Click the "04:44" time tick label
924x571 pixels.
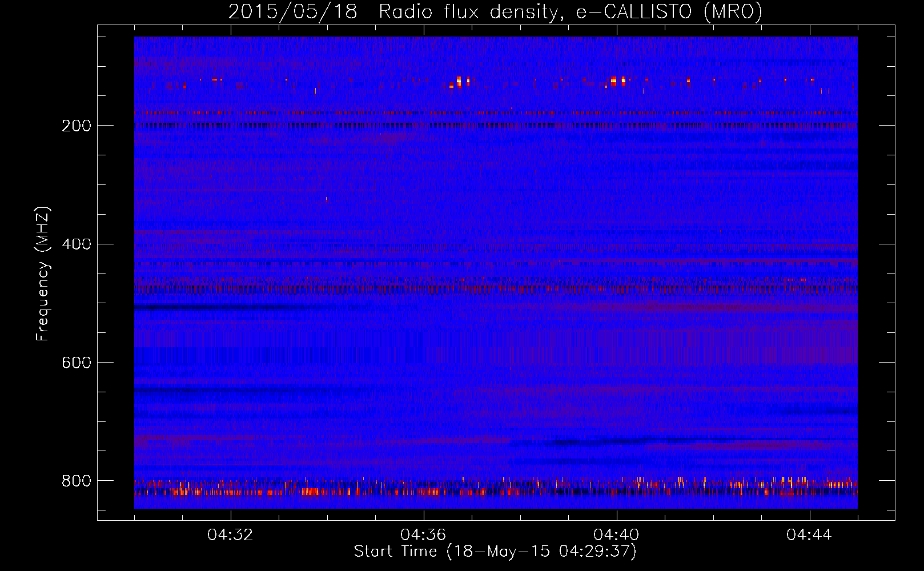tap(810, 534)
